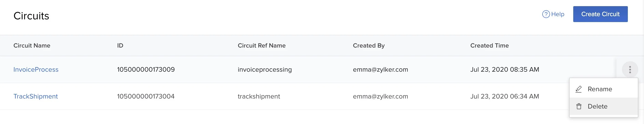Choose Delete from the context menu

coord(603,106)
